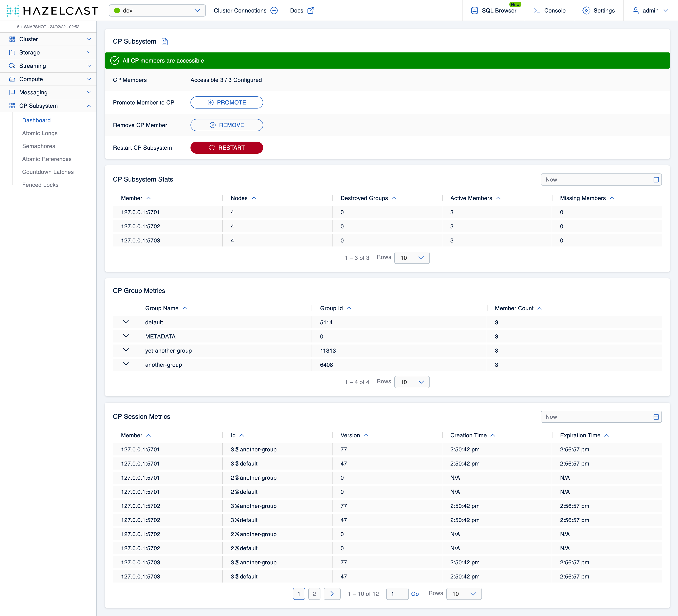
Task: Open Rows dropdown in CP Group Metrics
Action: [x=412, y=382]
